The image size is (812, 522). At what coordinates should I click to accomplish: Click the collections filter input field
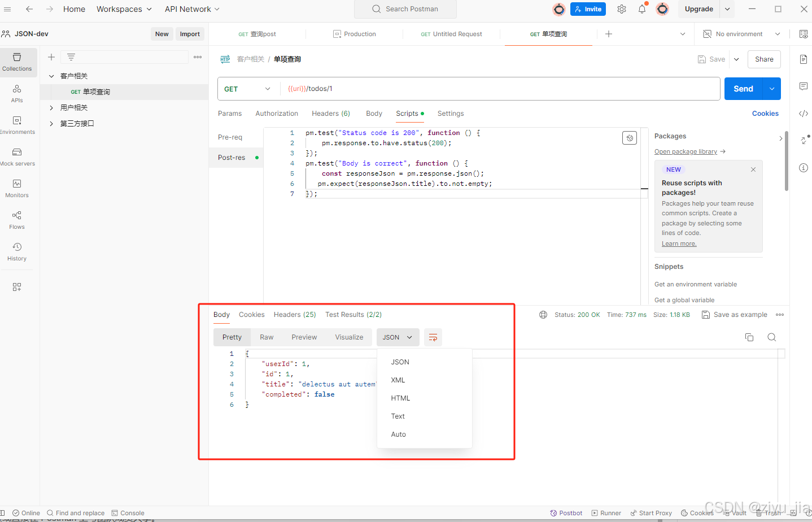pos(124,57)
